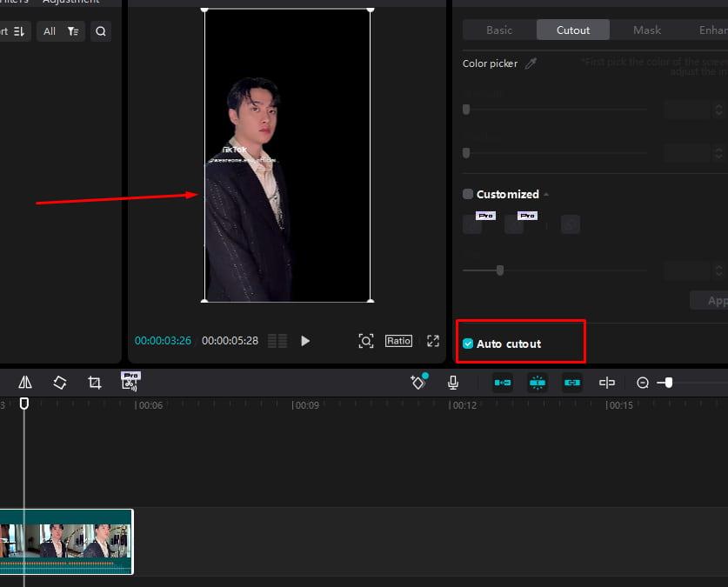Select the video clip thumbnail in the timeline
Screen dimensions: 728x587
65,541
